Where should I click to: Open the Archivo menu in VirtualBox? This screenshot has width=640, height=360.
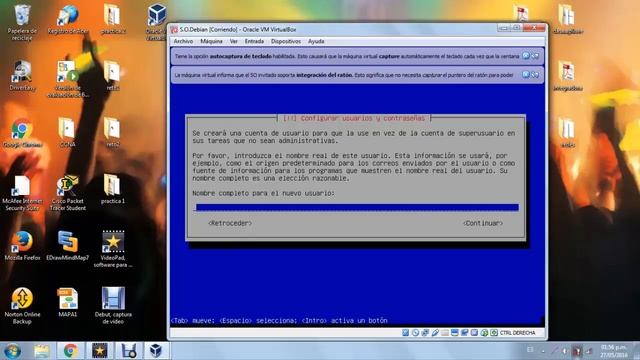pos(183,41)
